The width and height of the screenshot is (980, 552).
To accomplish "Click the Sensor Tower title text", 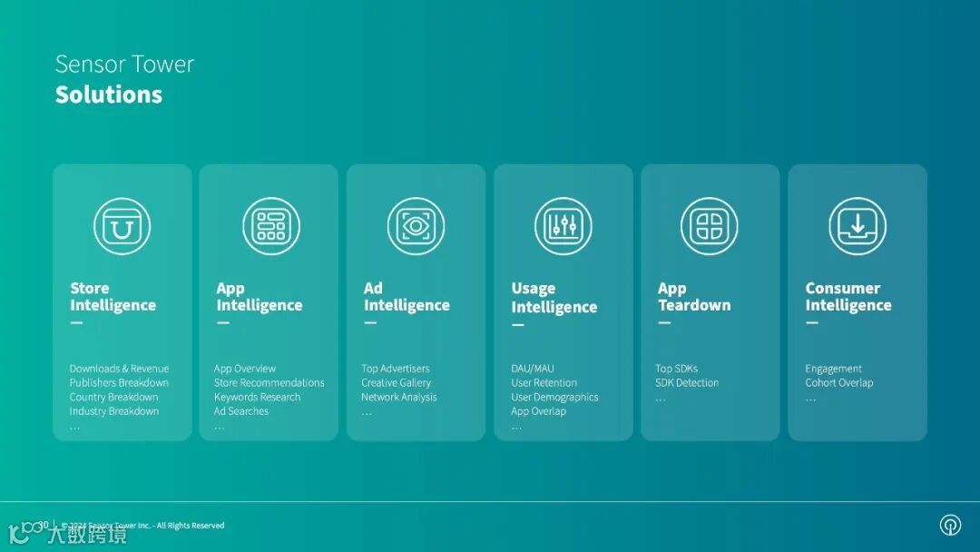I will click(124, 64).
